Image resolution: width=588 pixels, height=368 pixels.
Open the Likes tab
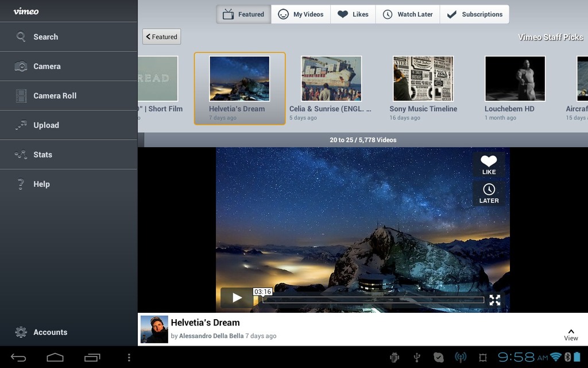353,14
